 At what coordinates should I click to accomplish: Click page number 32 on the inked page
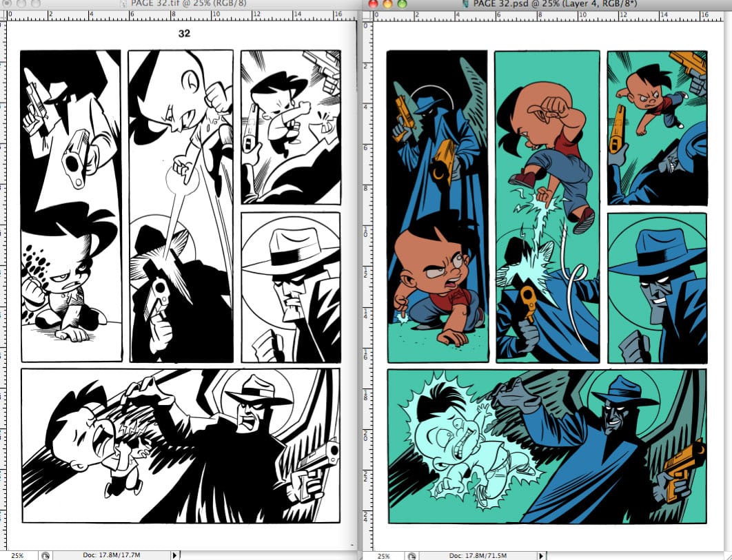tap(184, 32)
